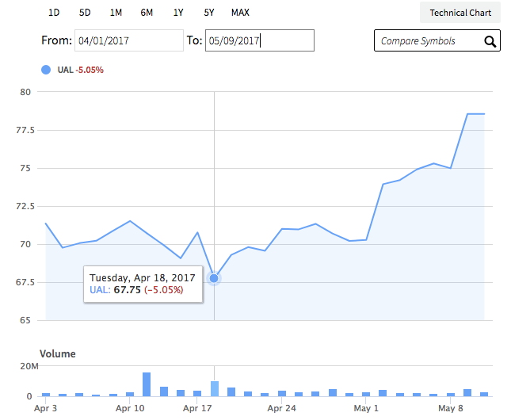Click the Apr 18 data point marker

click(214, 278)
